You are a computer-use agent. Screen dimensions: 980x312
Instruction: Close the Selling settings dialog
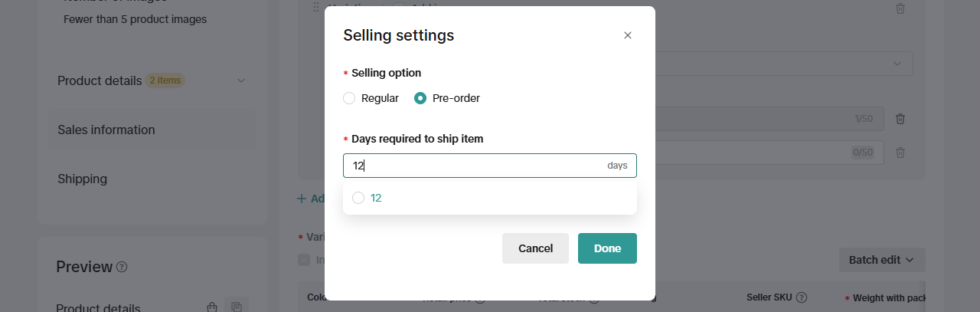(x=628, y=35)
